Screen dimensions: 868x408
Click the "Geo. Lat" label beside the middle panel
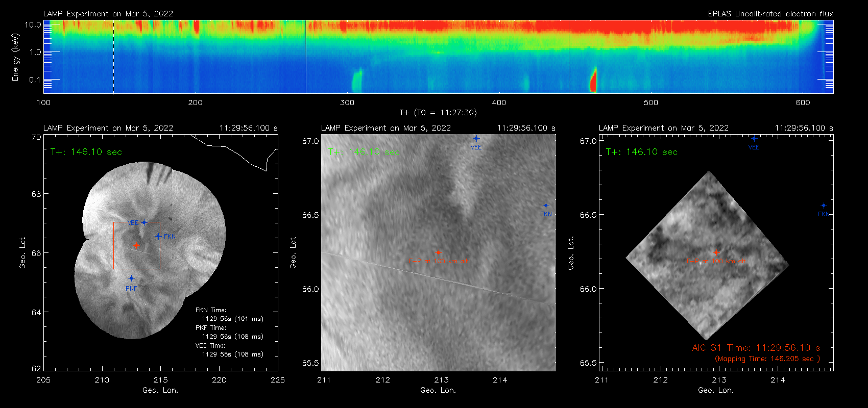293,252
